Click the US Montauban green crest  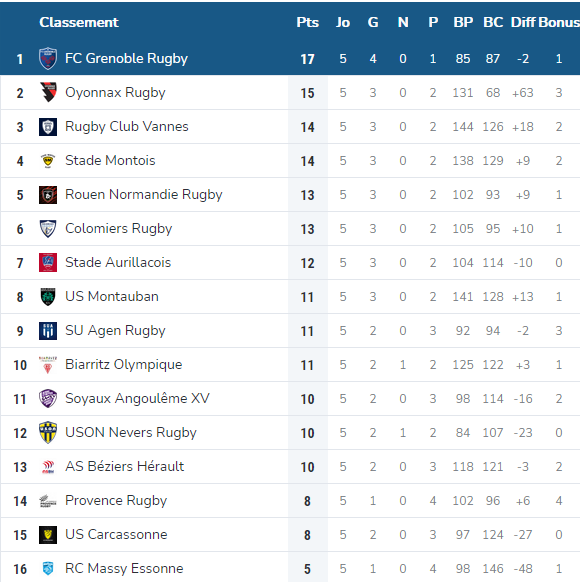[48, 297]
